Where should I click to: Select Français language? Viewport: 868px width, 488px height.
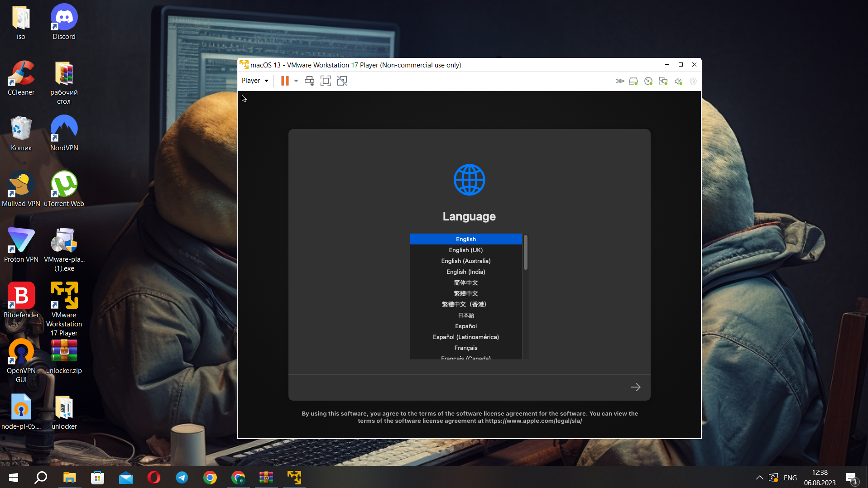[466, 348]
